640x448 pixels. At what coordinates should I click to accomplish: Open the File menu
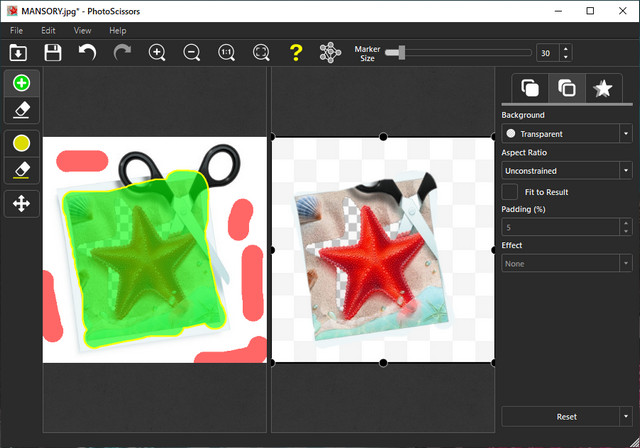(17, 31)
